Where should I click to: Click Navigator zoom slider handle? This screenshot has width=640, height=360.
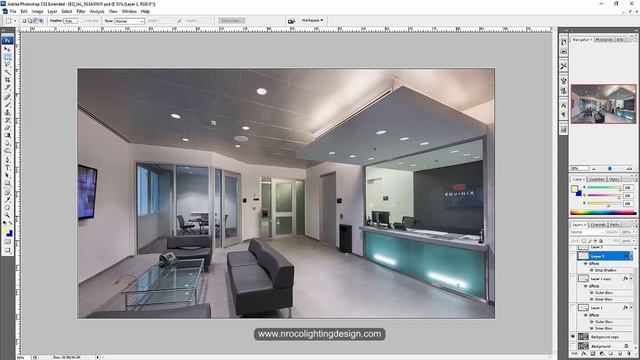pos(610,169)
